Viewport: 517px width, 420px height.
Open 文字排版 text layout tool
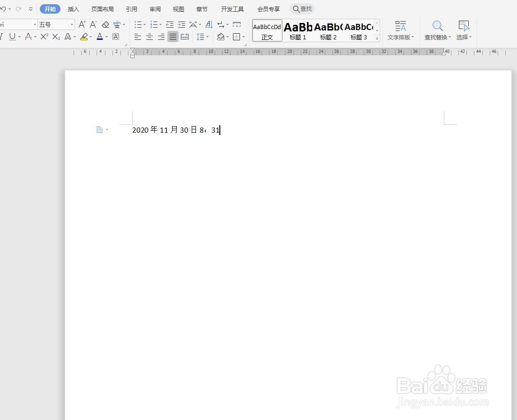click(x=401, y=30)
